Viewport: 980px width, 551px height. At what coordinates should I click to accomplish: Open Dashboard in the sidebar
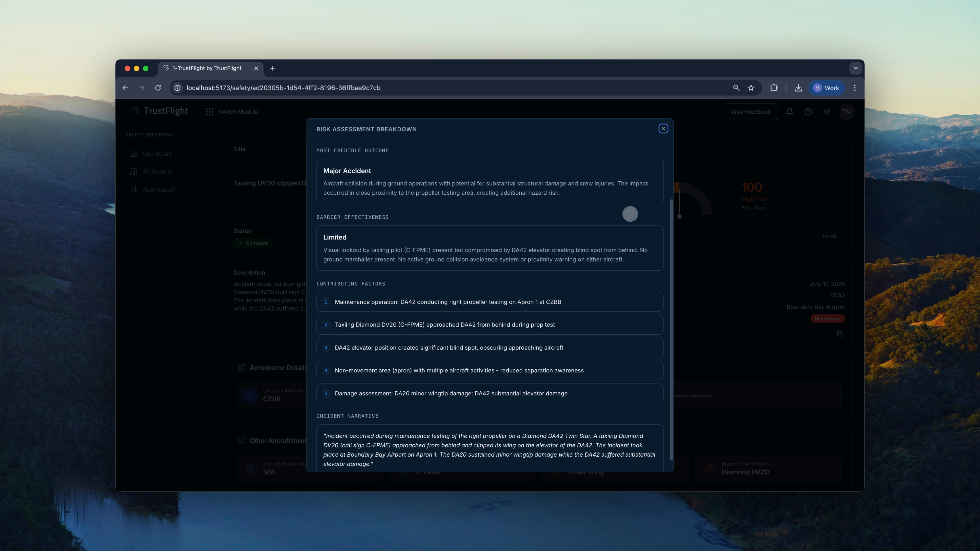[x=157, y=154]
